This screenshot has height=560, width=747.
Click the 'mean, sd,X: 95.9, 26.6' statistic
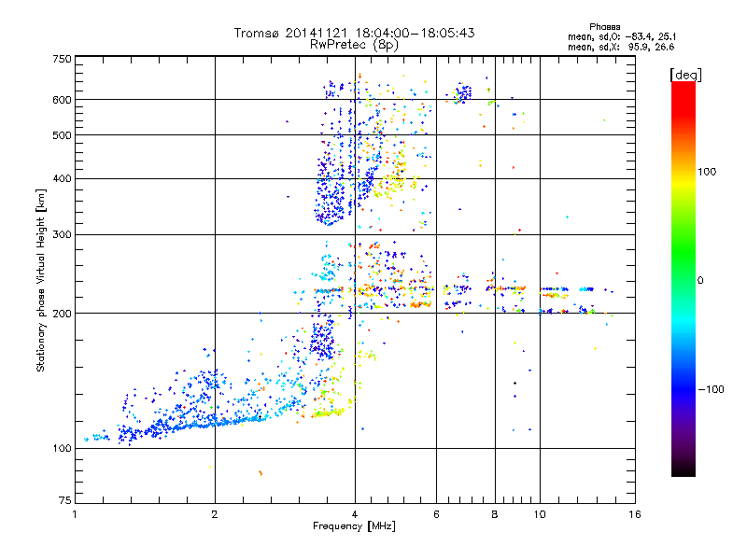621,48
